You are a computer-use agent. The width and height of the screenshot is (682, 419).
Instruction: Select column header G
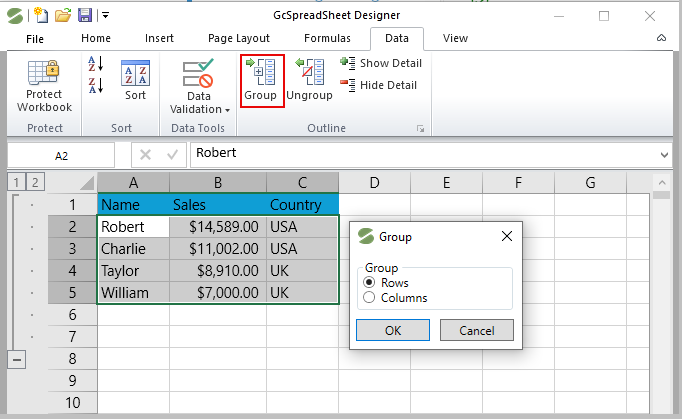pyautogui.click(x=590, y=183)
